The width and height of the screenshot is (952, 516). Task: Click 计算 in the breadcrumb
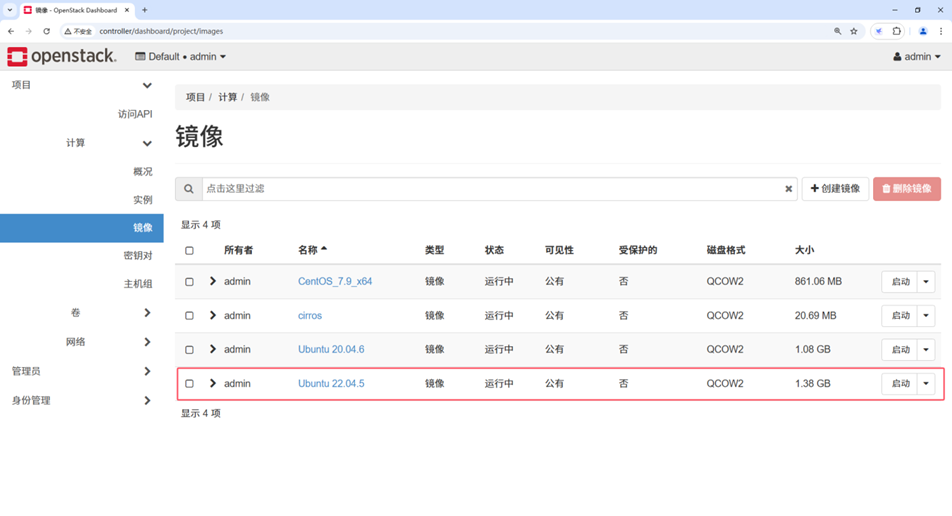click(228, 97)
